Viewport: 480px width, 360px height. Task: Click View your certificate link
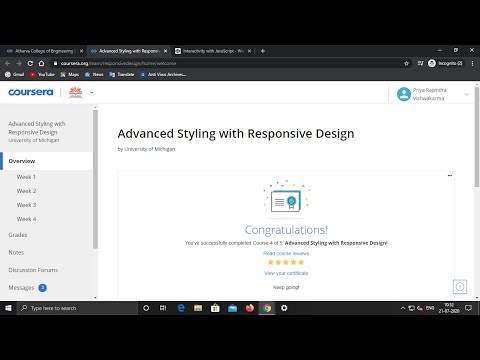click(x=286, y=273)
